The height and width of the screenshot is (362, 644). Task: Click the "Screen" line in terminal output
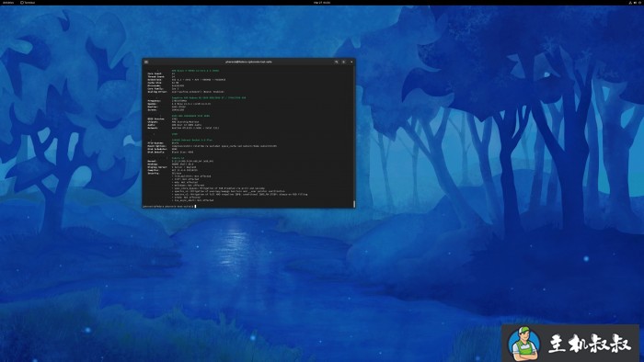[x=166, y=110]
